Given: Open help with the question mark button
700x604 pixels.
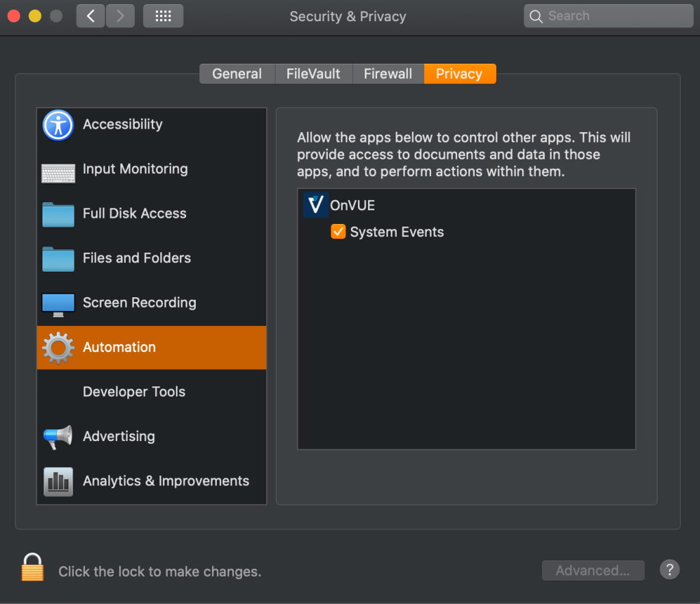Looking at the screenshot, I should 669,570.
